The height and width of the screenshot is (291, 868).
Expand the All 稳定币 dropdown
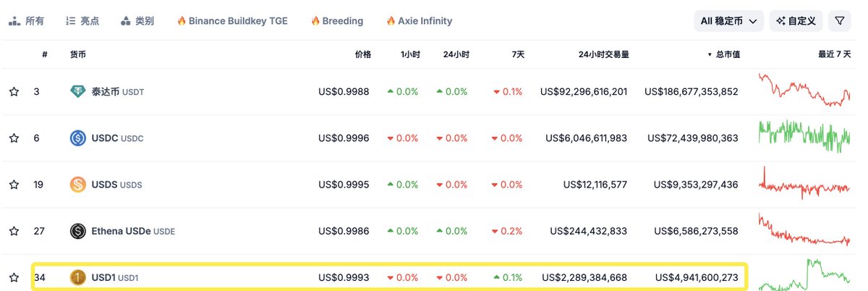click(x=728, y=21)
